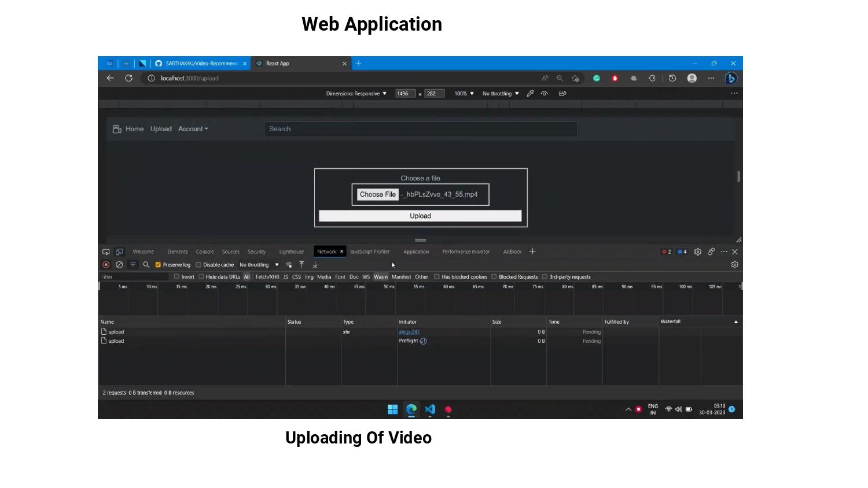Open the network filter search icon
Screen dimensions: 868x488
point(146,264)
